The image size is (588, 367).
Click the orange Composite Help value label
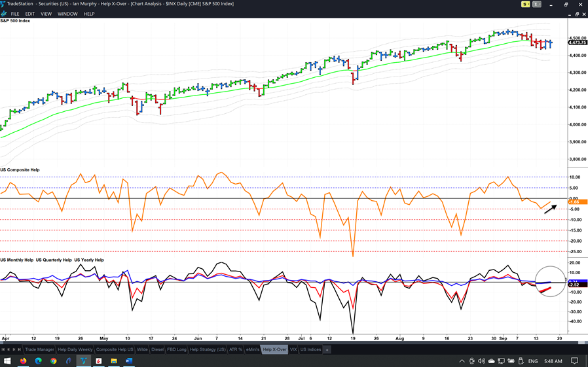(574, 201)
